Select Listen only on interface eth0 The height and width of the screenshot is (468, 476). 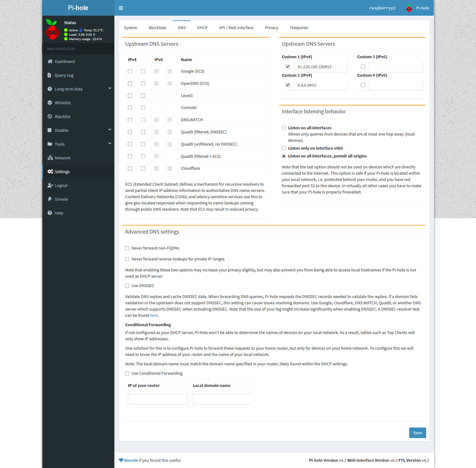(284, 148)
